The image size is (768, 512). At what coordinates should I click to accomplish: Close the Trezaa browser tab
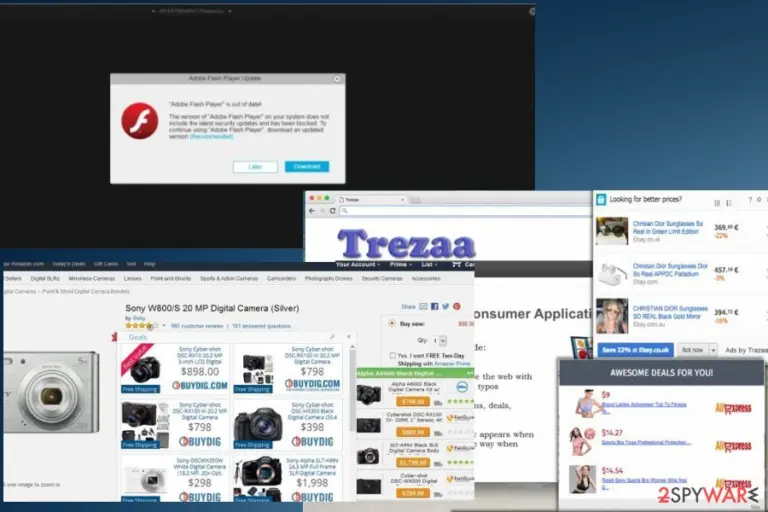(403, 199)
